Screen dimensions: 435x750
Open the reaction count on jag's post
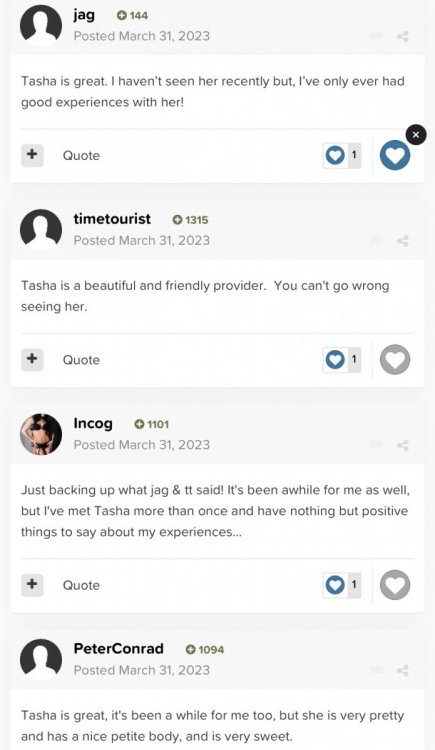(x=342, y=155)
